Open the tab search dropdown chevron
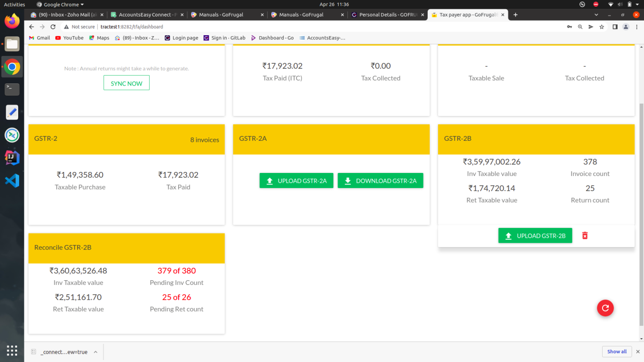The height and width of the screenshot is (362, 644). point(596,15)
